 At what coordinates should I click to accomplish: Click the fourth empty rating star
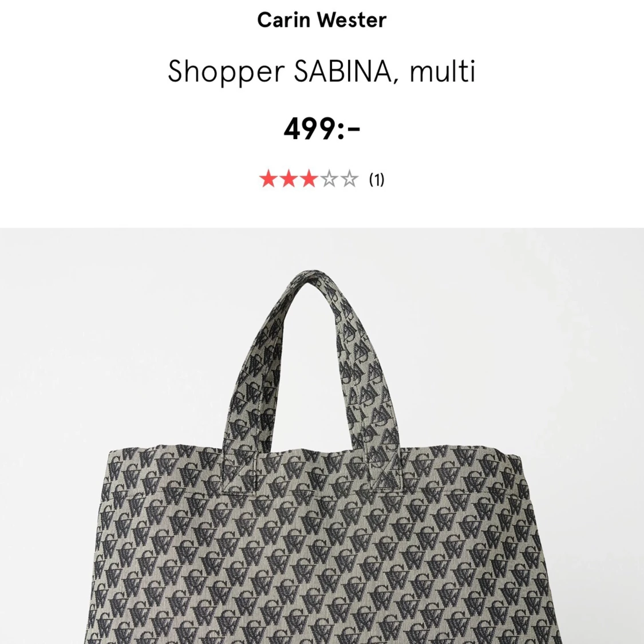[x=329, y=179]
